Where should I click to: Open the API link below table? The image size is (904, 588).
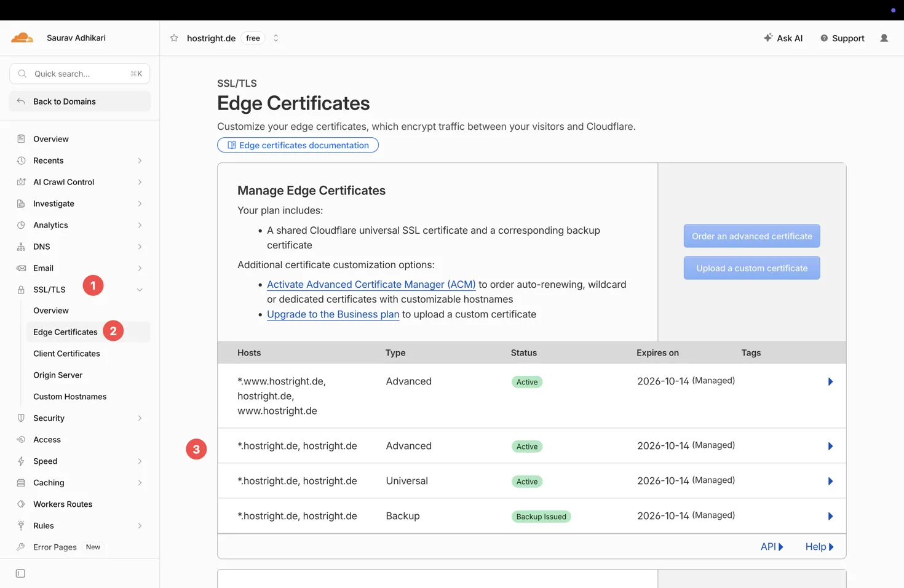tap(772, 547)
